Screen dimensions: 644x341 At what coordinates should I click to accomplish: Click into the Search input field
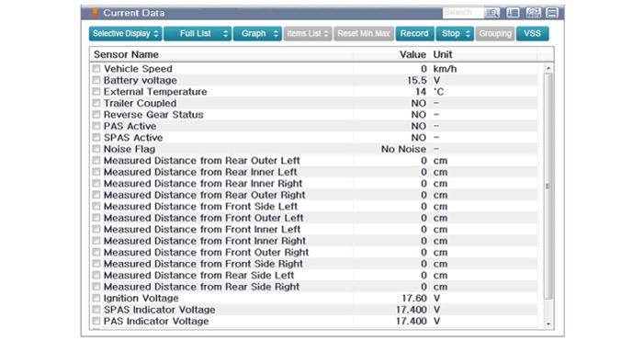pos(463,13)
